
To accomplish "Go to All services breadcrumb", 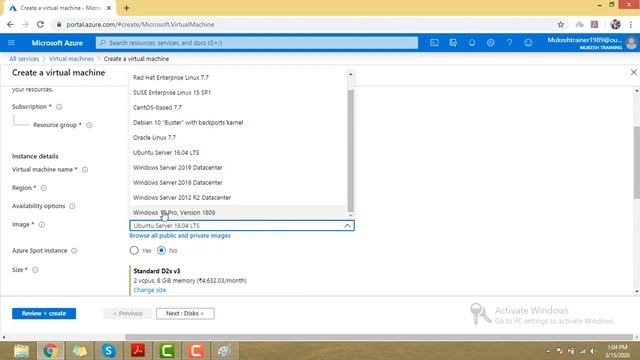I will (24, 59).
